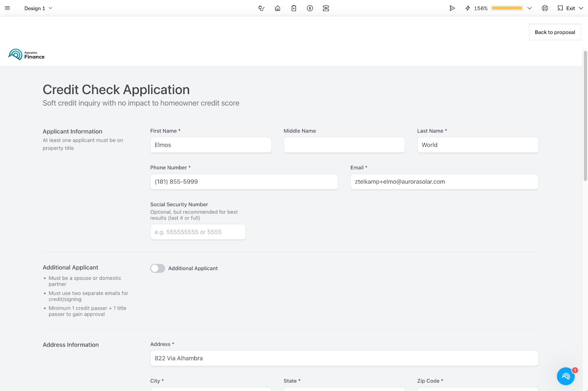Viewport: 588px width, 391px height.
Task: Open the hamburger menu
Action: click(x=7, y=8)
